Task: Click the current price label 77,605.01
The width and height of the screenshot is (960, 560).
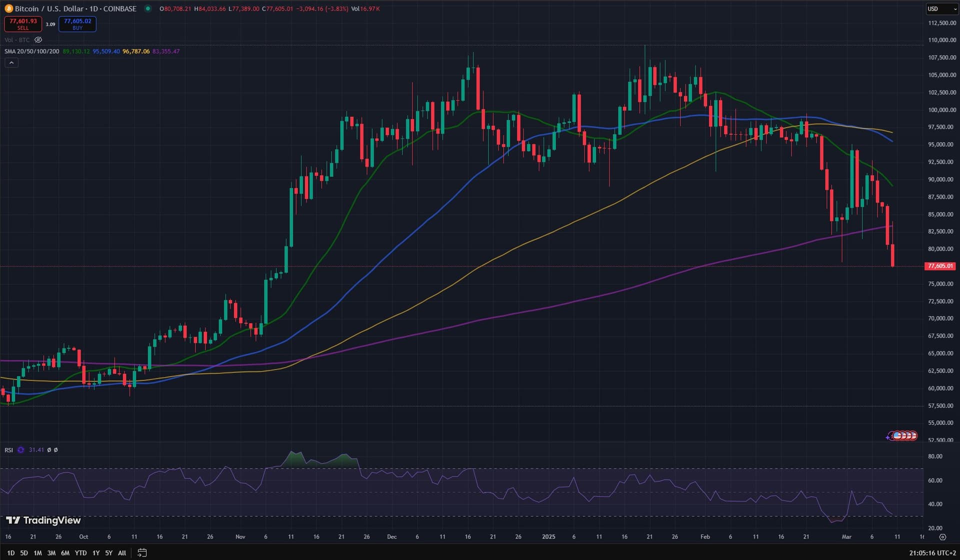Action: [940, 266]
